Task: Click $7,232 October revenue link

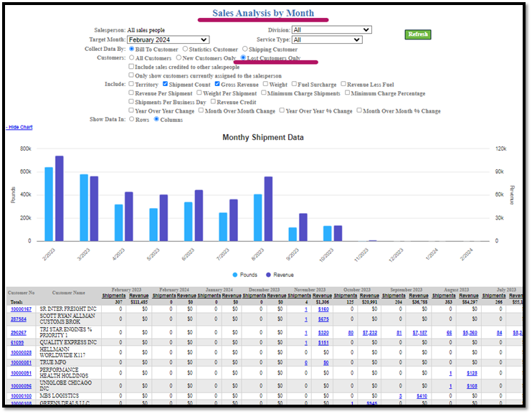Action: point(369,333)
